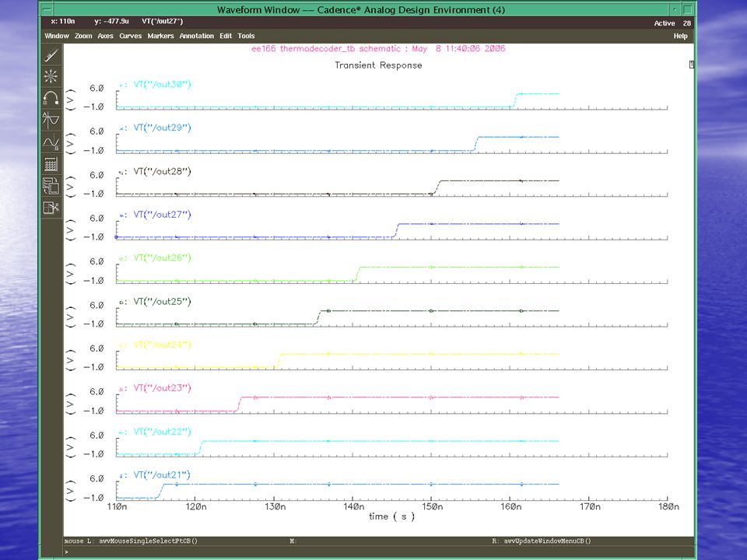Click the 180n tick label on the time axis
This screenshot has height=560, width=747.
(668, 506)
